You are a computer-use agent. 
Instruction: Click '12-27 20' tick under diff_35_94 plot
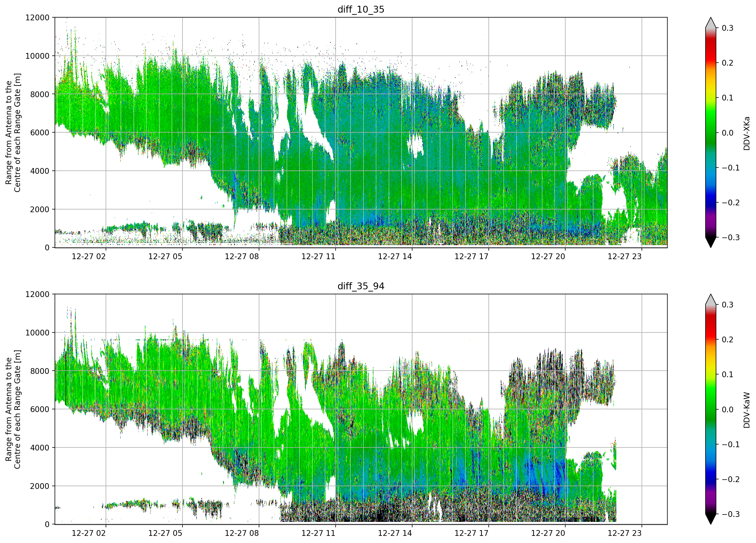click(x=548, y=533)
